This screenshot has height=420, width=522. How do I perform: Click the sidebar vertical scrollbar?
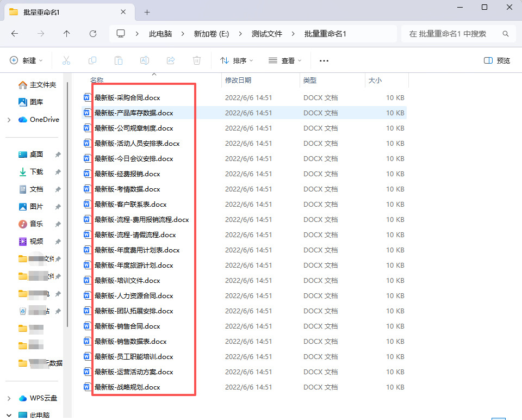pos(67,204)
